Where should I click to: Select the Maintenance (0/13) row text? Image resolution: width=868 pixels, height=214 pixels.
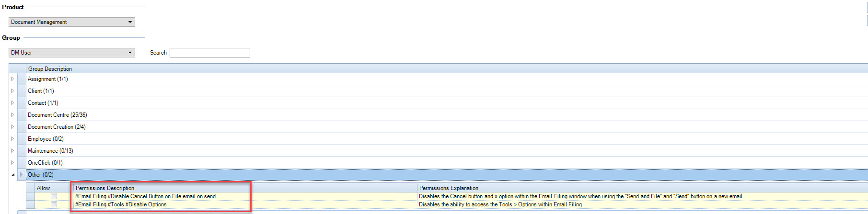click(x=50, y=151)
